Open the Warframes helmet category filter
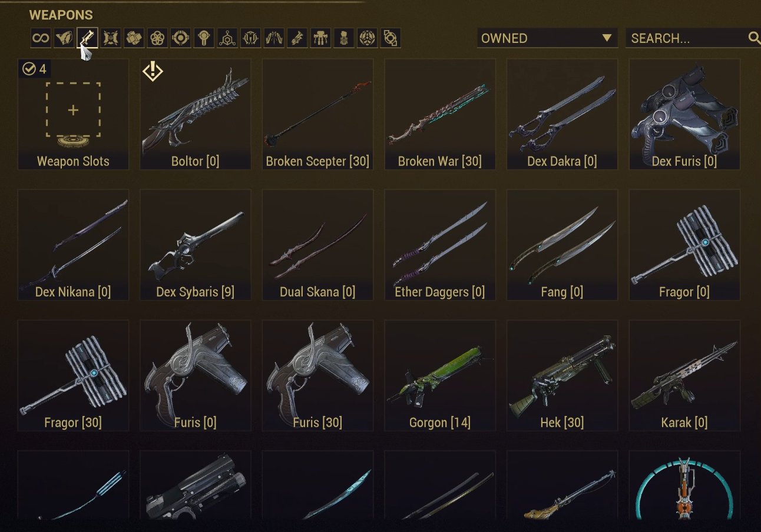 click(64, 38)
